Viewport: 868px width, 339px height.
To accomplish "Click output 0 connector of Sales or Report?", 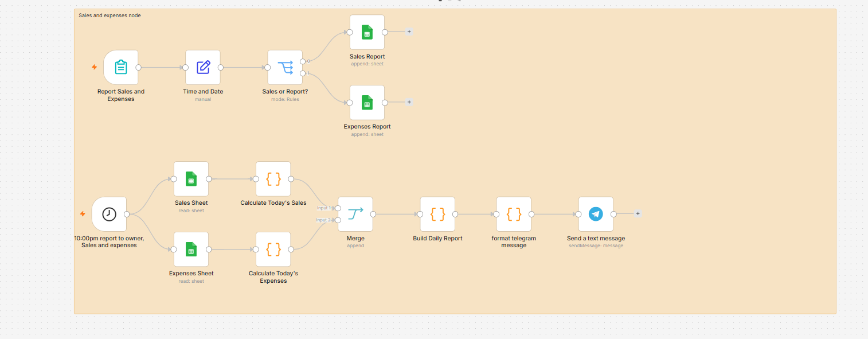I will [x=303, y=61].
